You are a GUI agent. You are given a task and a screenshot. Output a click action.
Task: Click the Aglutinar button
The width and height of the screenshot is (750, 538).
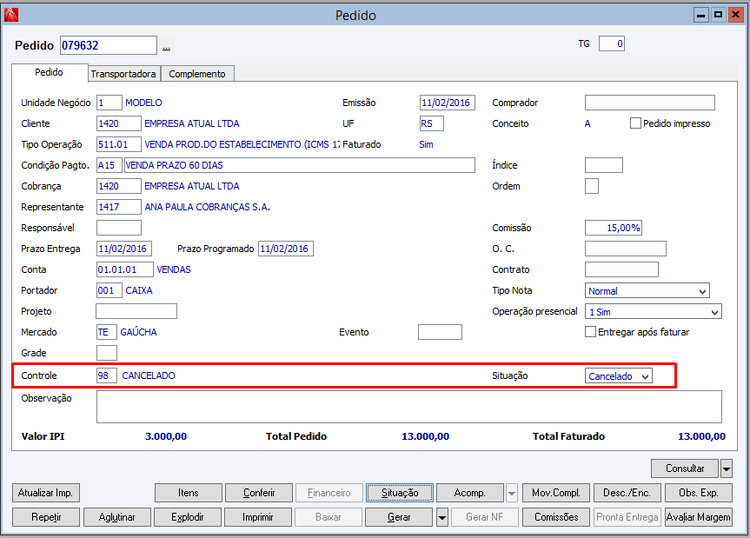click(x=117, y=517)
